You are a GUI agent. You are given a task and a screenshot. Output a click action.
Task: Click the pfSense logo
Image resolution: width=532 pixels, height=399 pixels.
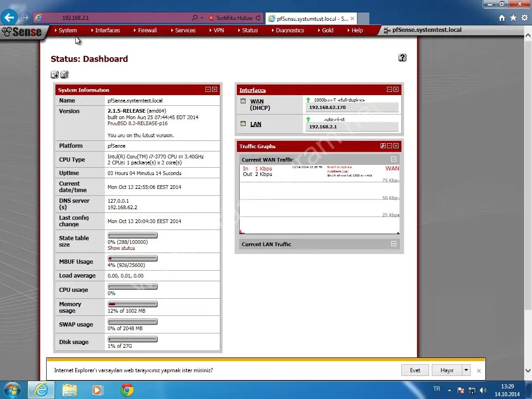tap(22, 32)
